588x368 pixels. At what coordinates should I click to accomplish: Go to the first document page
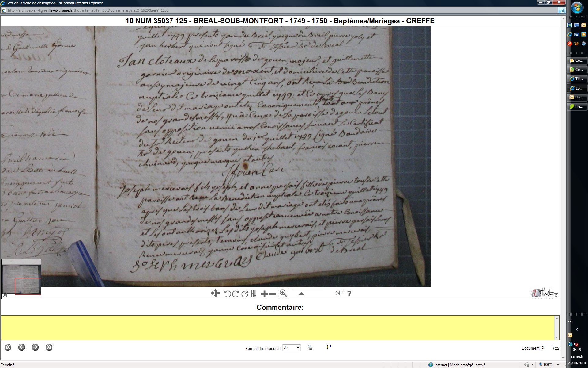pos(8,347)
